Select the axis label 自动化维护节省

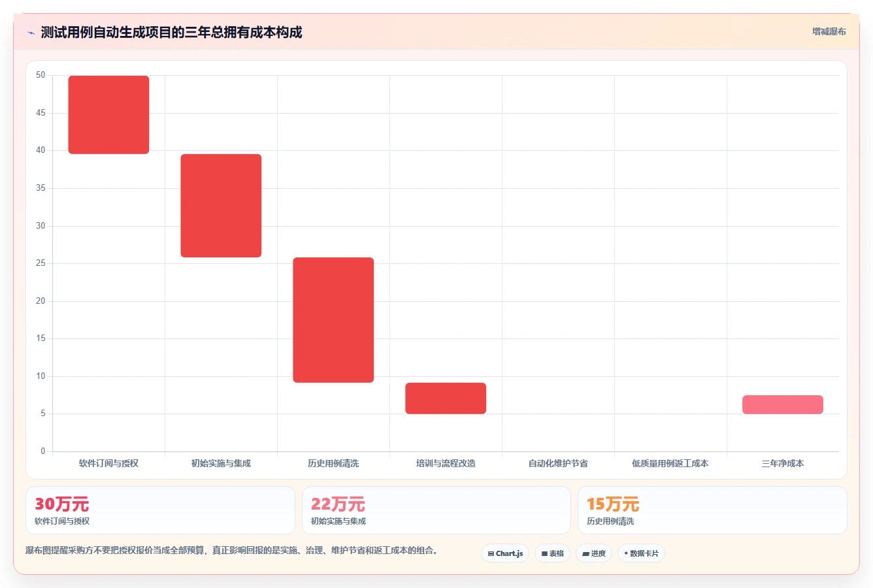[559, 463]
